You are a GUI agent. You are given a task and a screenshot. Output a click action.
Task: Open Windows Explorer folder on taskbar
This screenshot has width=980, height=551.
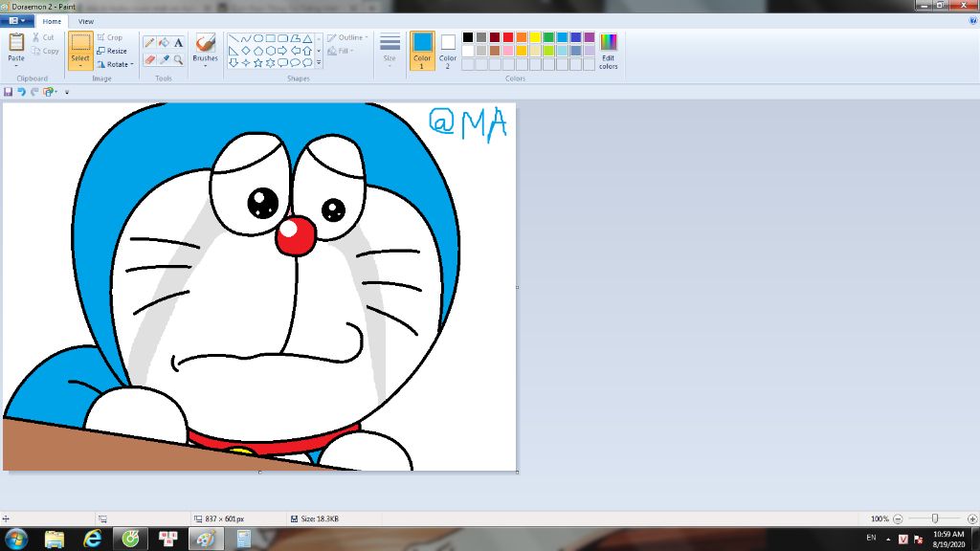(55, 539)
